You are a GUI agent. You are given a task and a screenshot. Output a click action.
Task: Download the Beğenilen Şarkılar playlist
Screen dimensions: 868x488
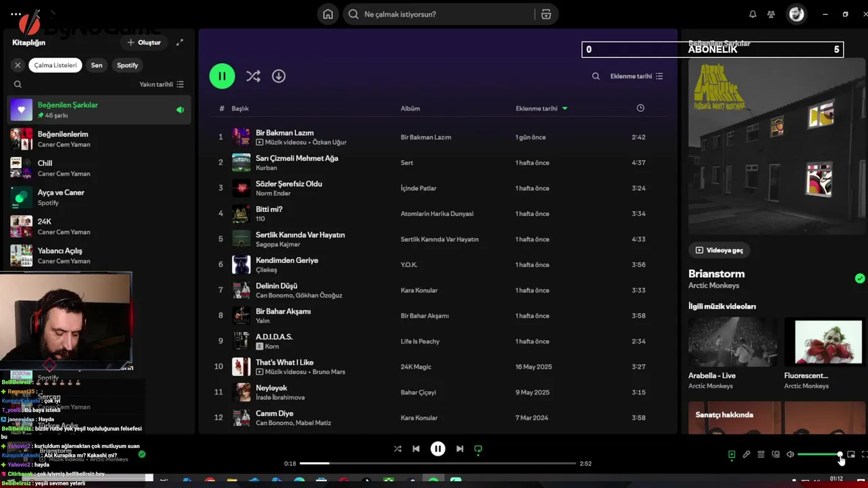click(279, 76)
